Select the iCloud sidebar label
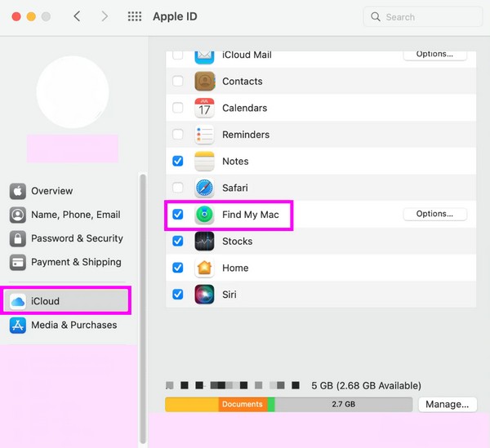This screenshot has height=448, width=490. pyautogui.click(x=45, y=301)
